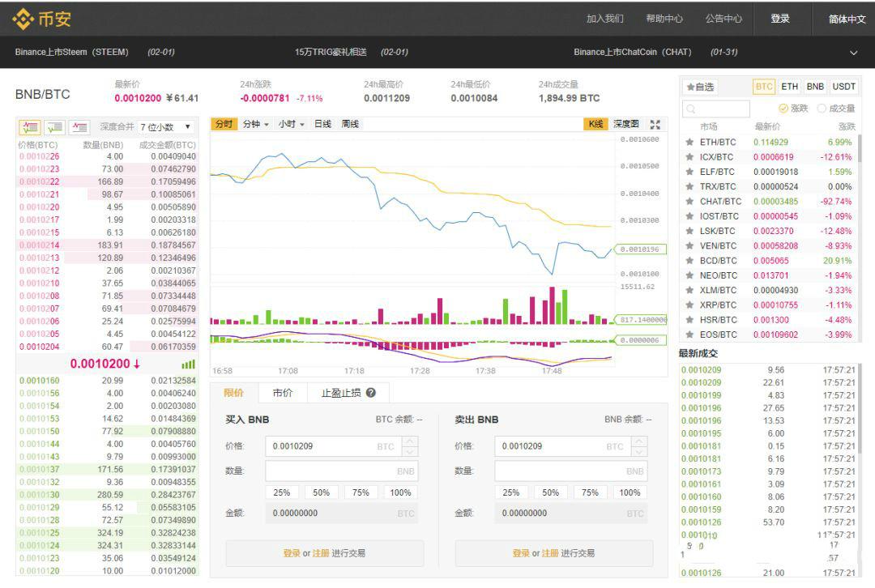
Task: Click the 25% amount button in buy panel
Action: click(282, 492)
